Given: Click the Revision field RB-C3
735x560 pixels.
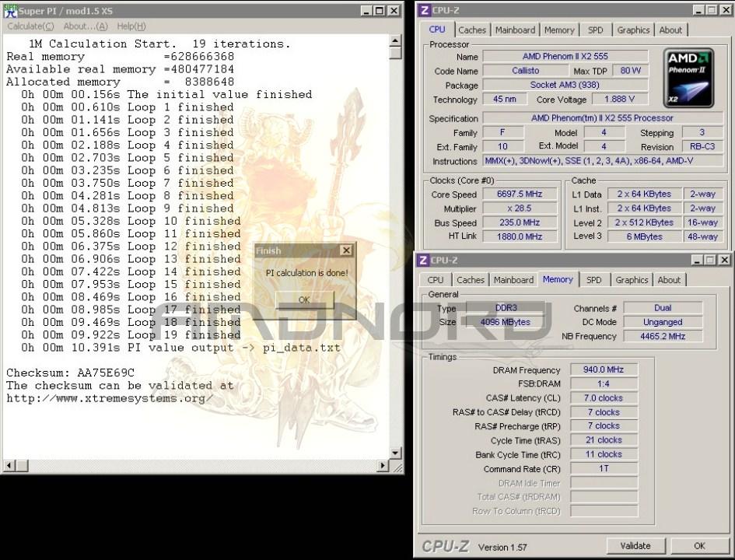Looking at the screenshot, I should point(702,146).
